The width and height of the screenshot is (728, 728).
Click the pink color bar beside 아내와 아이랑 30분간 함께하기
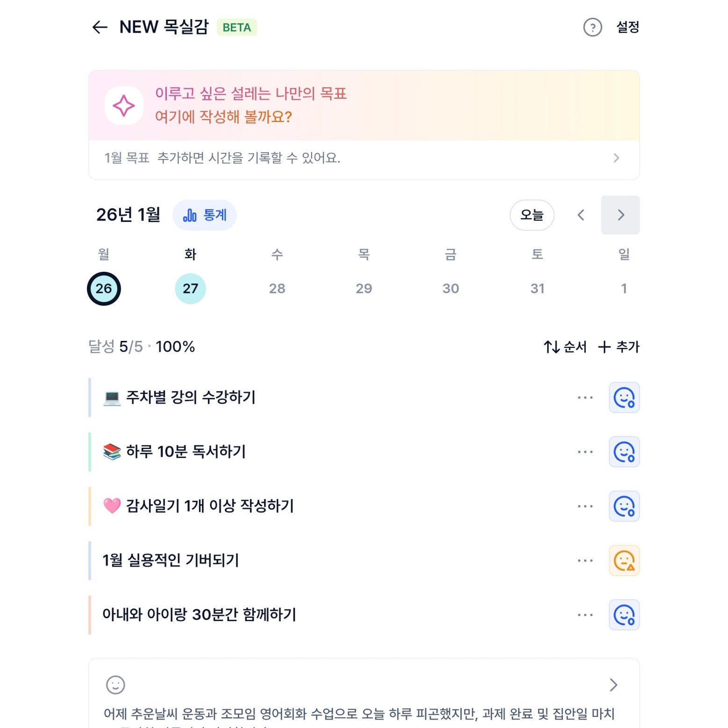(x=90, y=615)
